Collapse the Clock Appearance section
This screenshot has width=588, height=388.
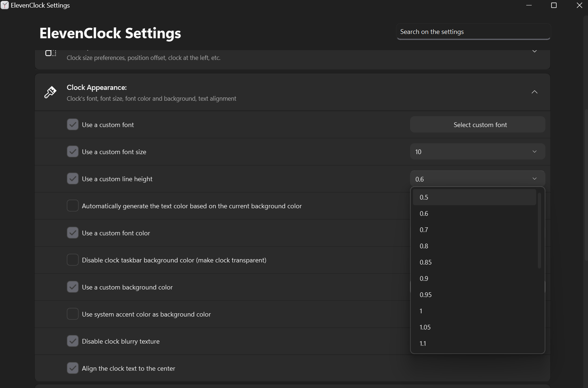pos(535,92)
